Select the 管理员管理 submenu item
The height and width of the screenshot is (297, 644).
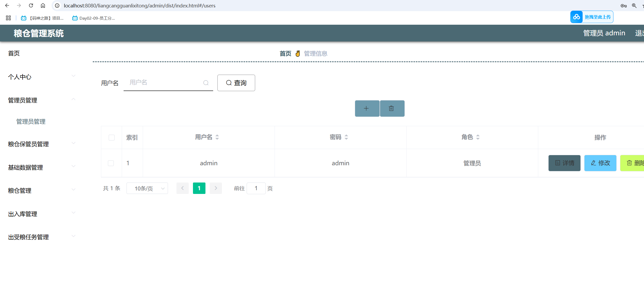point(31,121)
